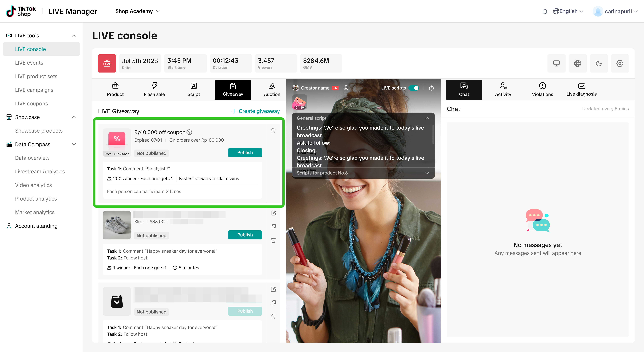Click the coupon help question mark icon
This screenshot has width=644, height=352.
tap(190, 132)
